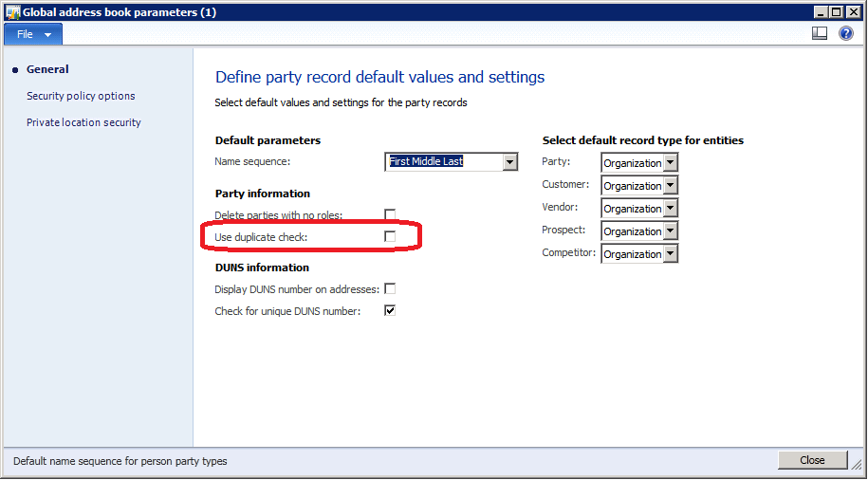Open the Help question mark icon
Image resolution: width=868 pixels, height=480 pixels.
(x=846, y=34)
